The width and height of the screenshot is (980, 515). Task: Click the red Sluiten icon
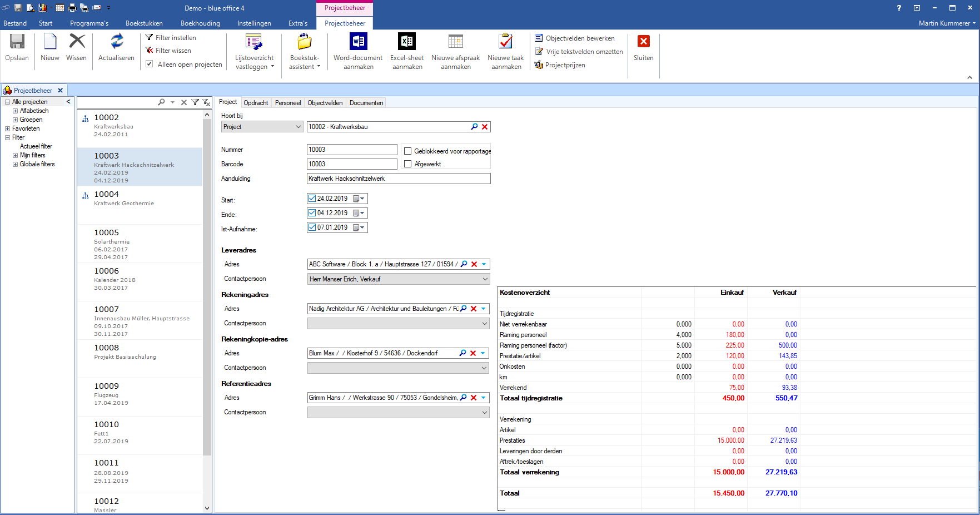pyautogui.click(x=643, y=42)
